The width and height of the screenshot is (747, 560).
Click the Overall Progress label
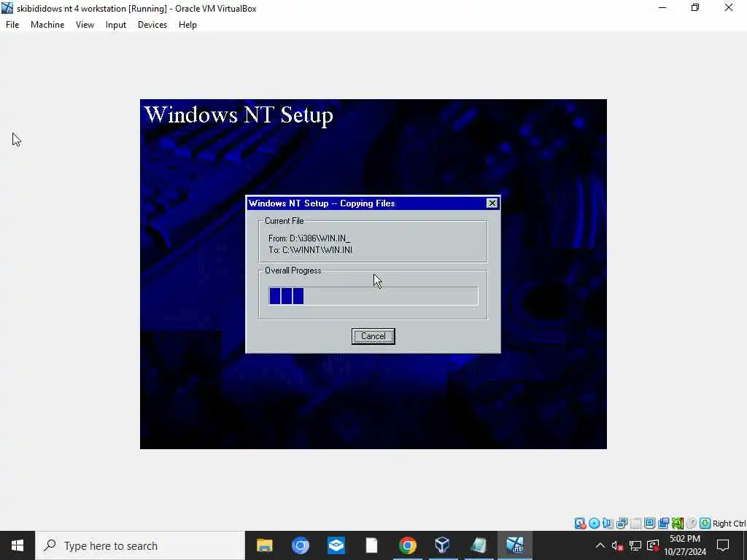point(293,271)
